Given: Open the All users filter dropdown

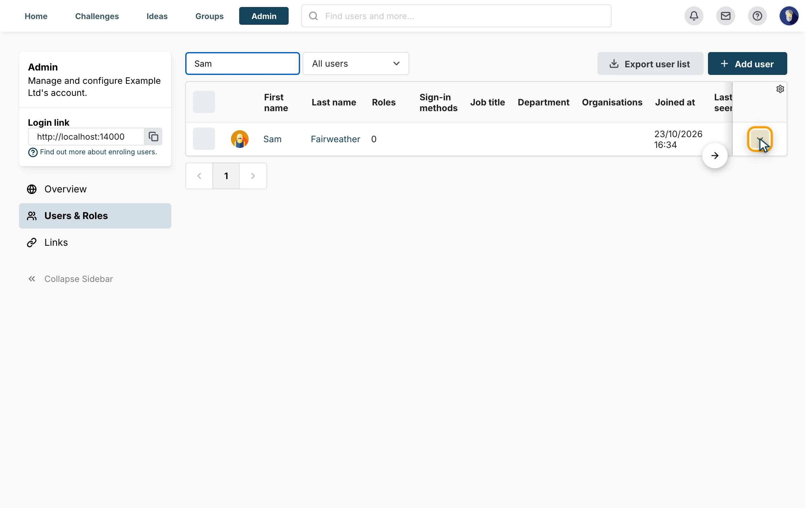Looking at the screenshot, I should click(356, 63).
